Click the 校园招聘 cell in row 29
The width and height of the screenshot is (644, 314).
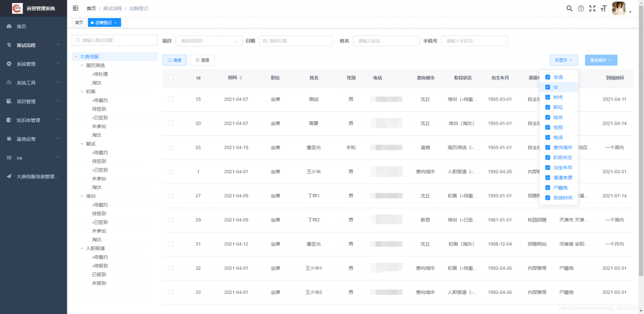[537, 220]
